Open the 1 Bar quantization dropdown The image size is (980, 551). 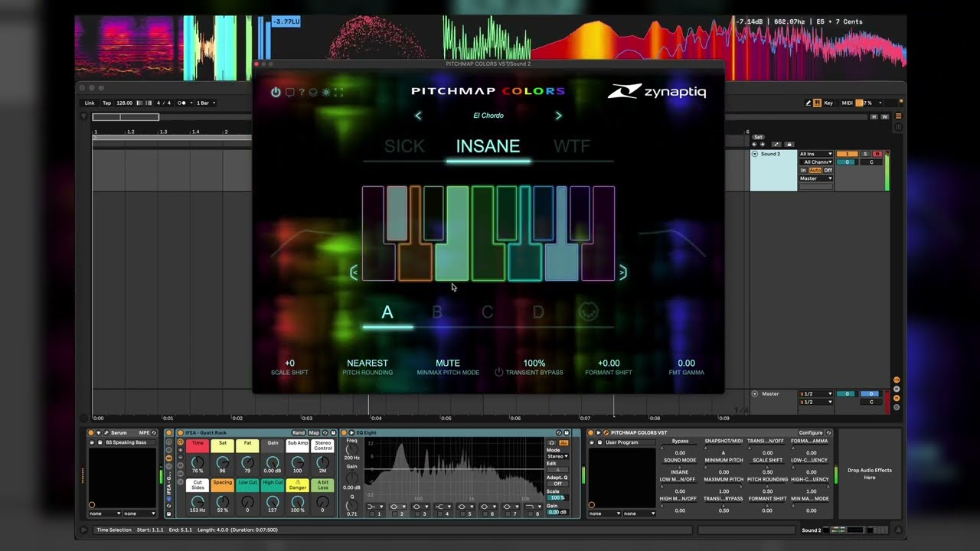coord(206,103)
